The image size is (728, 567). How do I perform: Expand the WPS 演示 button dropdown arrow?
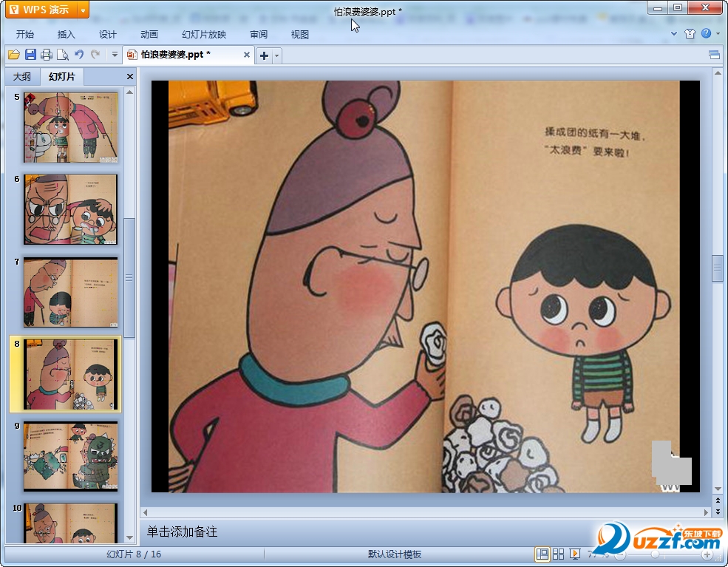[x=83, y=10]
